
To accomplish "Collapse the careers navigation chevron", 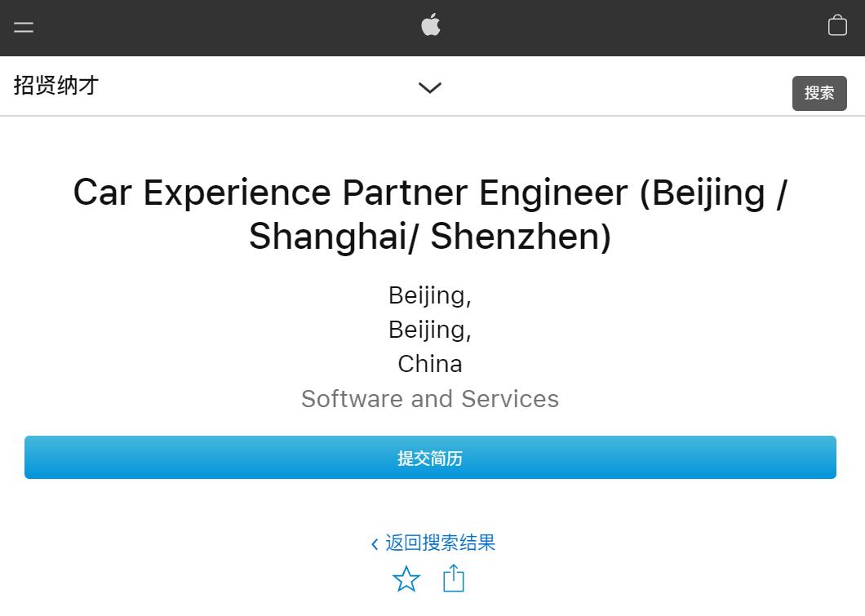I will pyautogui.click(x=429, y=87).
